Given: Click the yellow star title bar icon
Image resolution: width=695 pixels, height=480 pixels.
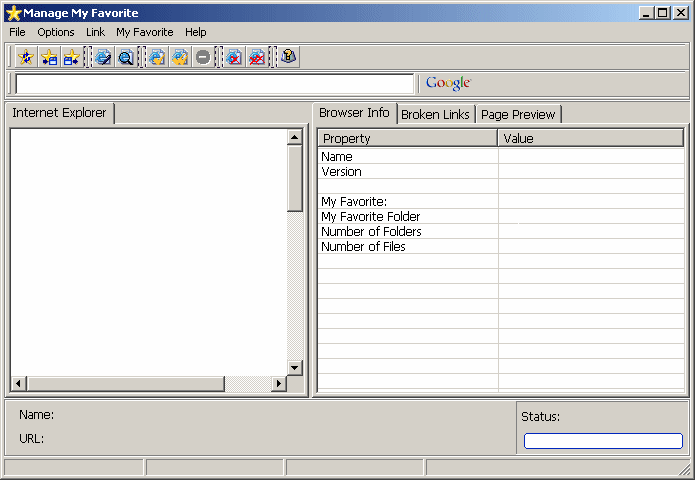Looking at the screenshot, I should click(13, 13).
